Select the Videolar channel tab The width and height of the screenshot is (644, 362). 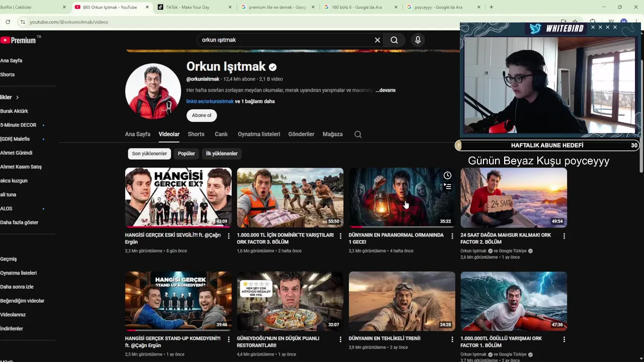click(169, 134)
